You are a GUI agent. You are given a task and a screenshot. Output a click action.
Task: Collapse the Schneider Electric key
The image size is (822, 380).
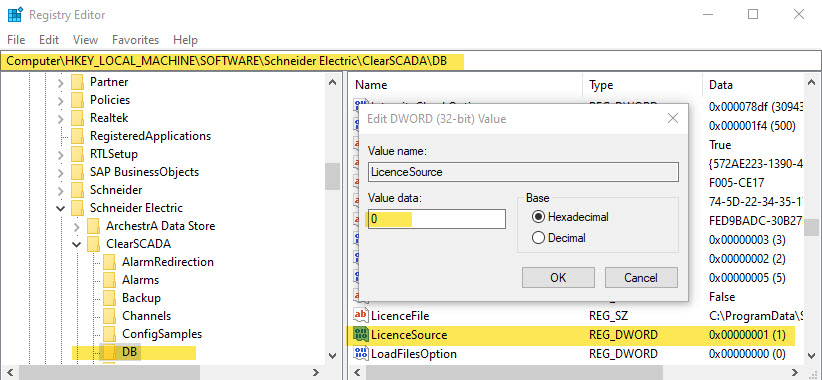61,209
